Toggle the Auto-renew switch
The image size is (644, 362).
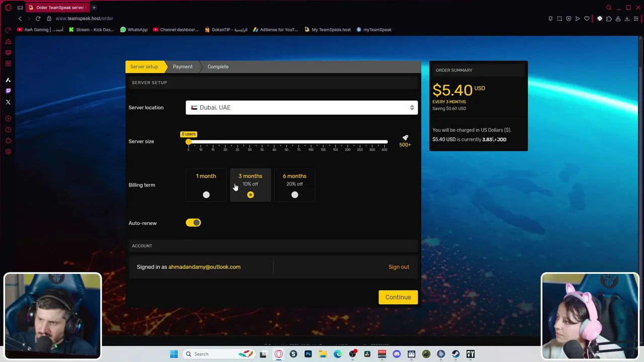(x=193, y=223)
